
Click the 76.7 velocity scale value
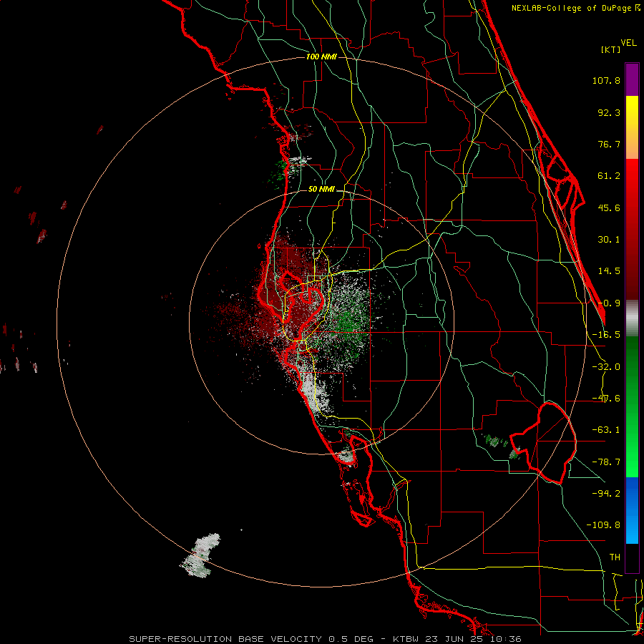(x=609, y=144)
